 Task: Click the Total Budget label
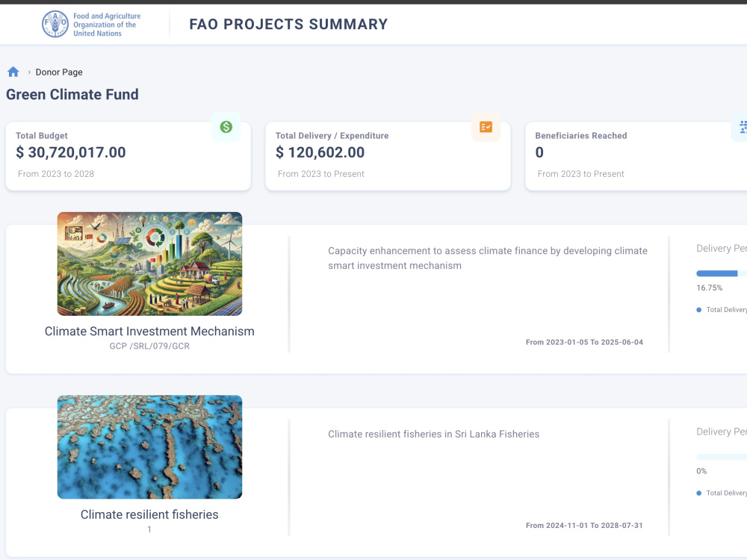42,136
